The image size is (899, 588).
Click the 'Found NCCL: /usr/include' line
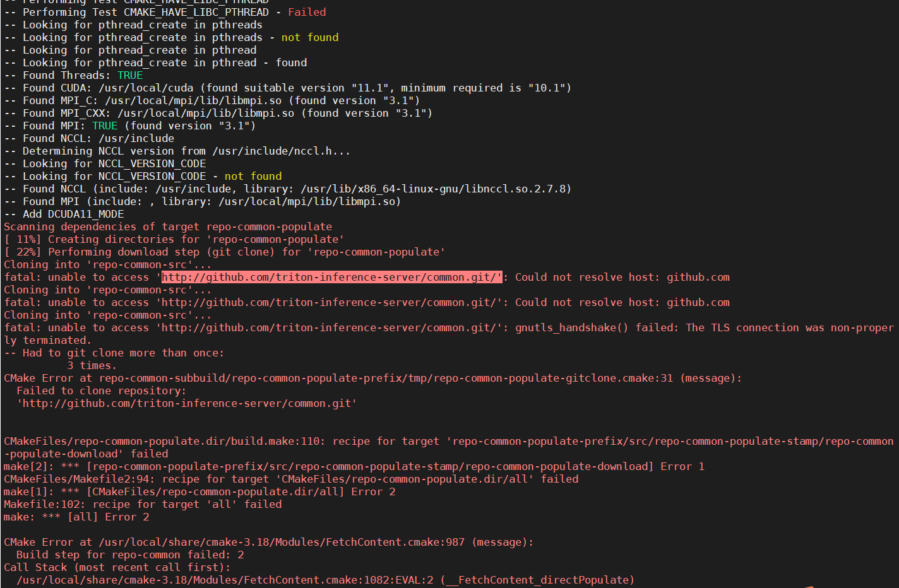(x=89, y=138)
